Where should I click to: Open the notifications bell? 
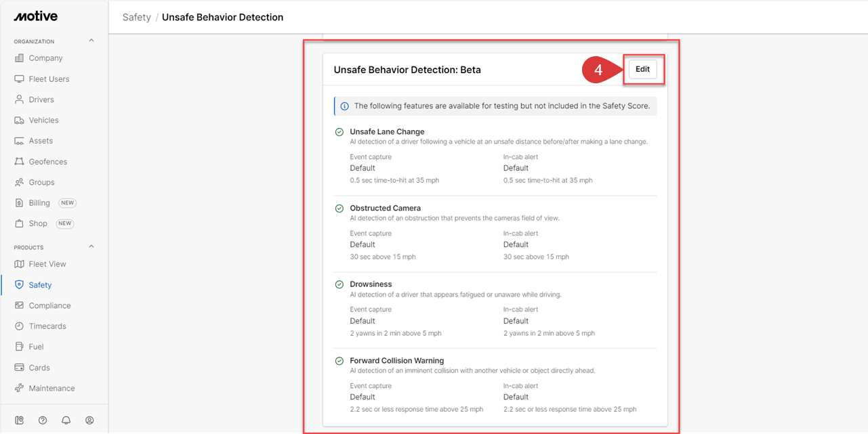coord(66,420)
